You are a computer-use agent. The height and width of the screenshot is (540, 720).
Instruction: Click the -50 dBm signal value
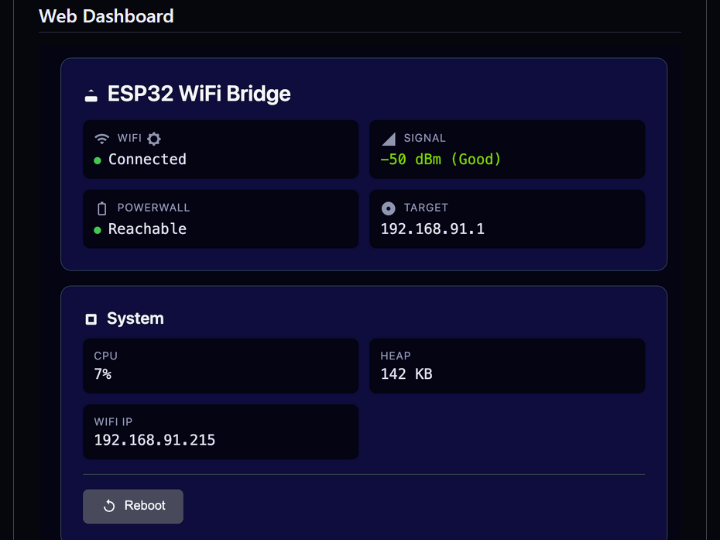pos(441,159)
